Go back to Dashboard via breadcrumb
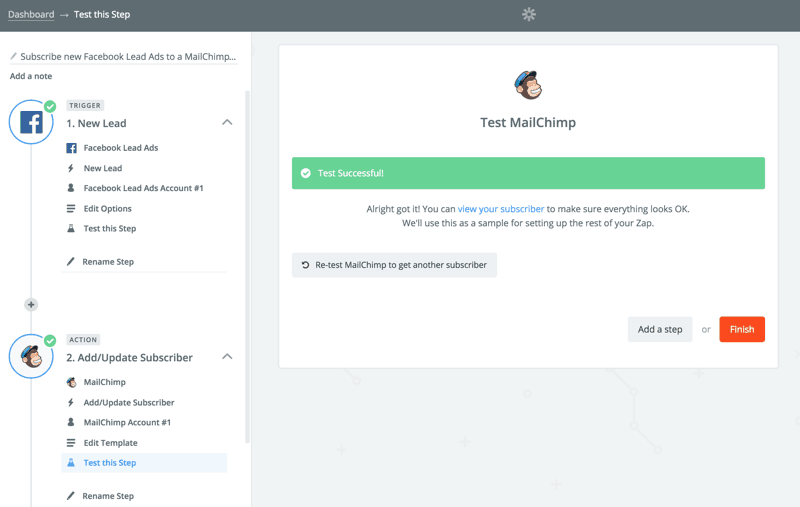The image size is (800, 507). click(31, 15)
